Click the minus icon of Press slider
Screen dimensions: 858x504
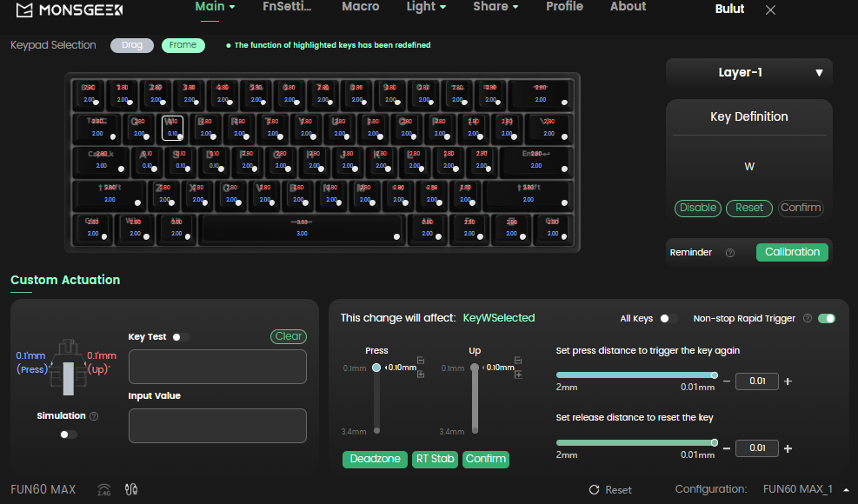pos(421,360)
